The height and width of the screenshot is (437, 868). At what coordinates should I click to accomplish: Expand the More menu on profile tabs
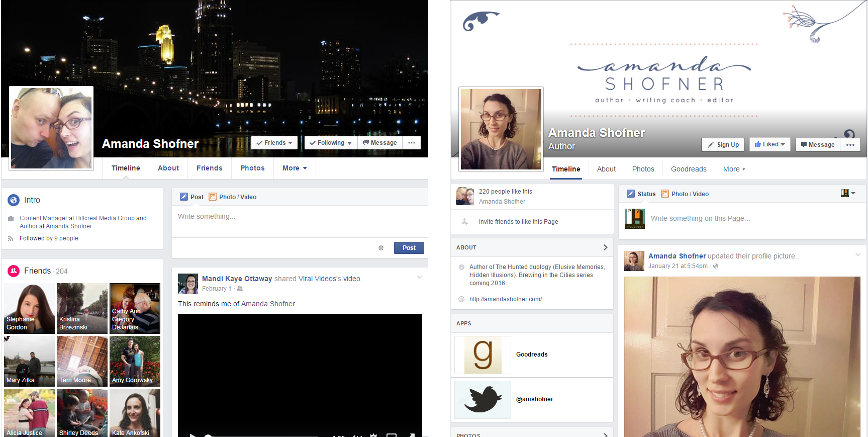point(295,168)
